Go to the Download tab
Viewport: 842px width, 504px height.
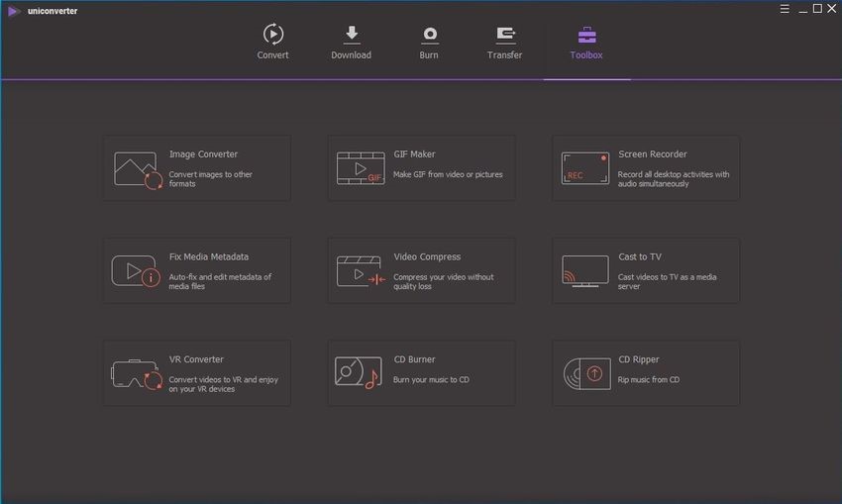pos(351,43)
